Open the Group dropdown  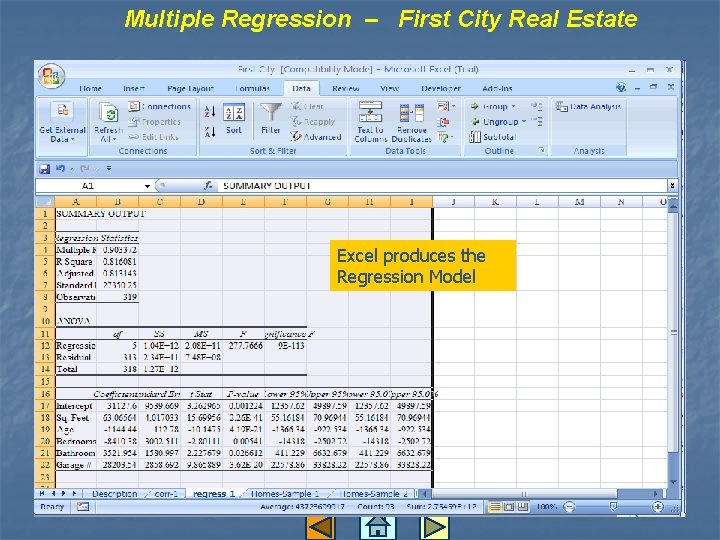pos(493,107)
